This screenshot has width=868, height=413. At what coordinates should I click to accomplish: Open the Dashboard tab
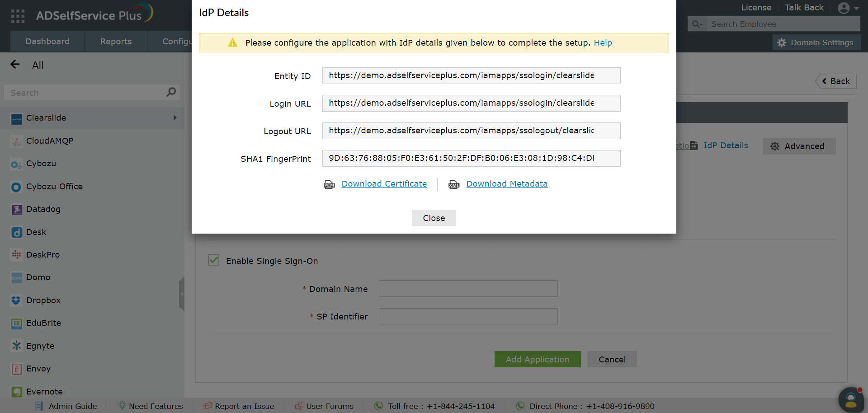47,42
